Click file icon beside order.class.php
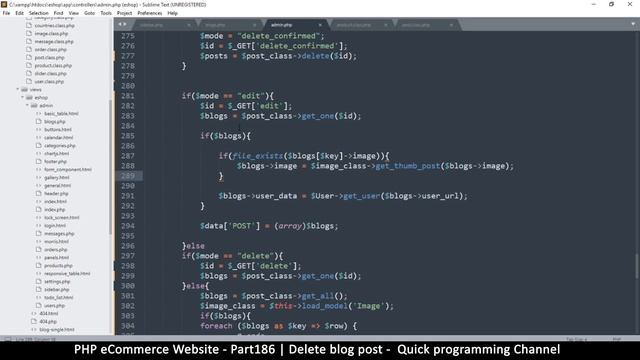This screenshot has height=360, width=640. [x=29, y=49]
